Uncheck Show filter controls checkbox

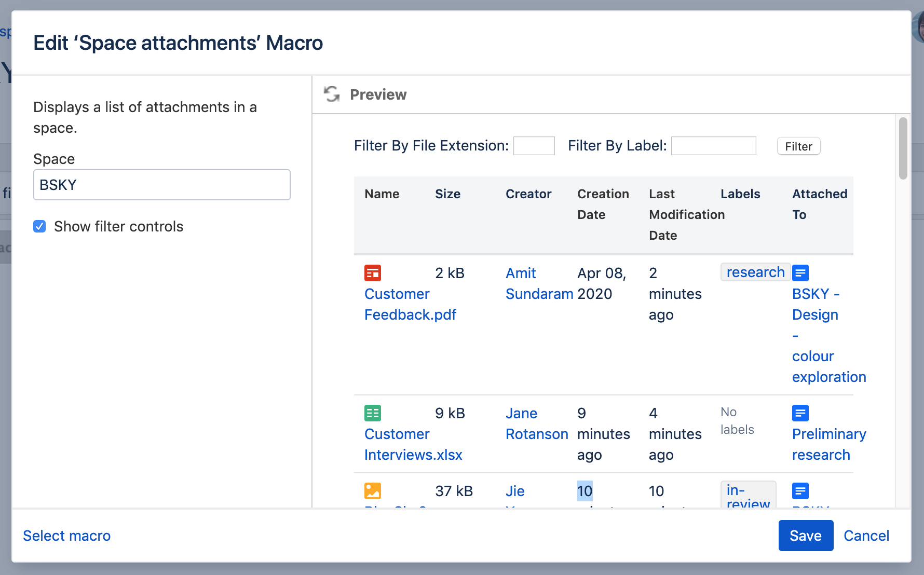coord(39,226)
